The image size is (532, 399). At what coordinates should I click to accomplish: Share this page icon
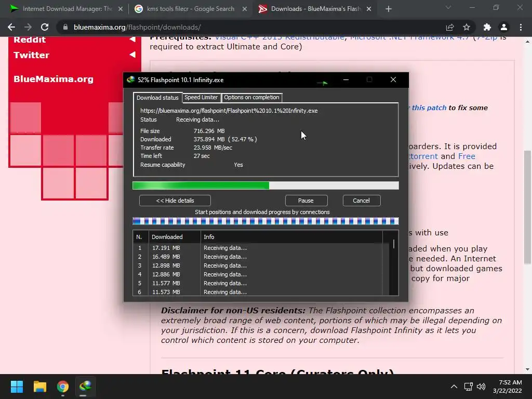click(x=450, y=27)
